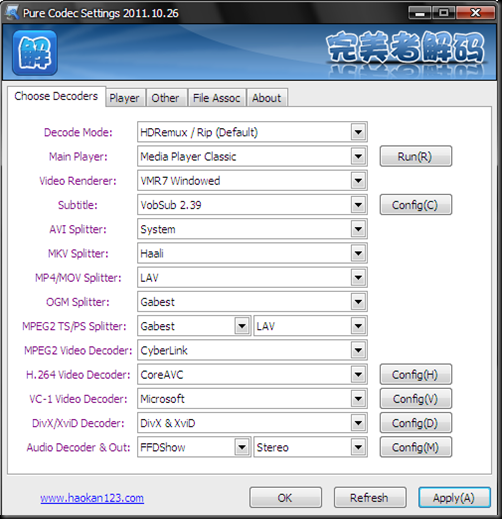Screen dimensions: 502x519
Task: Open Config(V) for VC-1 decoder
Action: [416, 399]
